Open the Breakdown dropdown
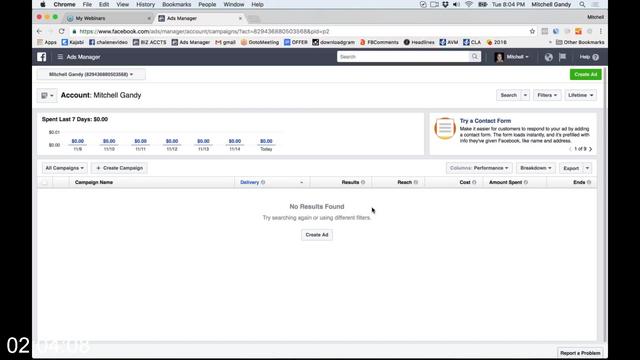The width and height of the screenshot is (640, 360). pyautogui.click(x=536, y=168)
